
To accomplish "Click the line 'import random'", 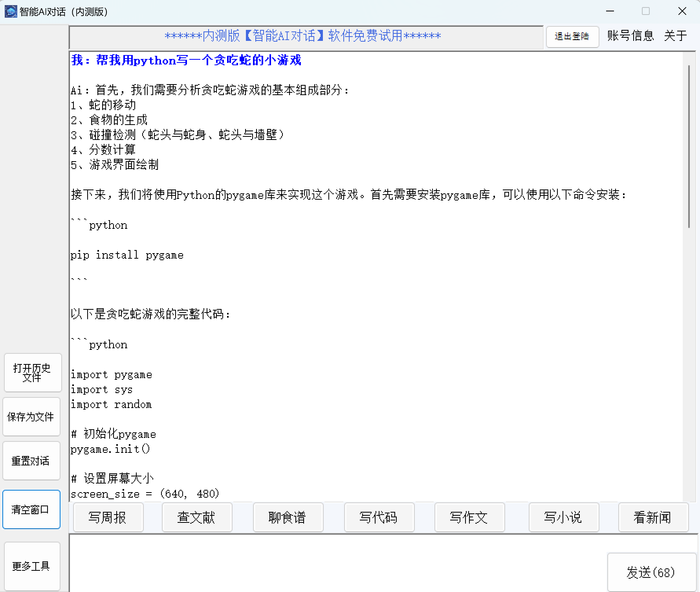I will [x=111, y=404].
